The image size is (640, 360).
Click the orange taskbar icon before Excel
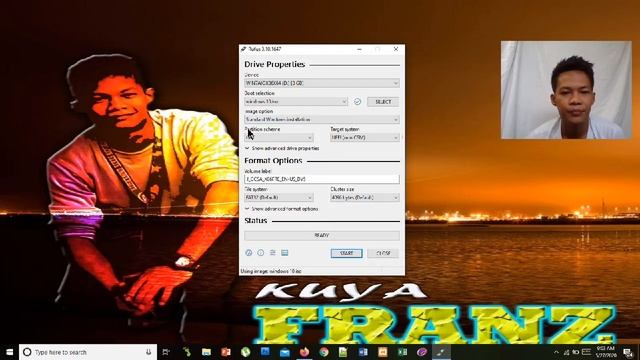tap(382, 352)
